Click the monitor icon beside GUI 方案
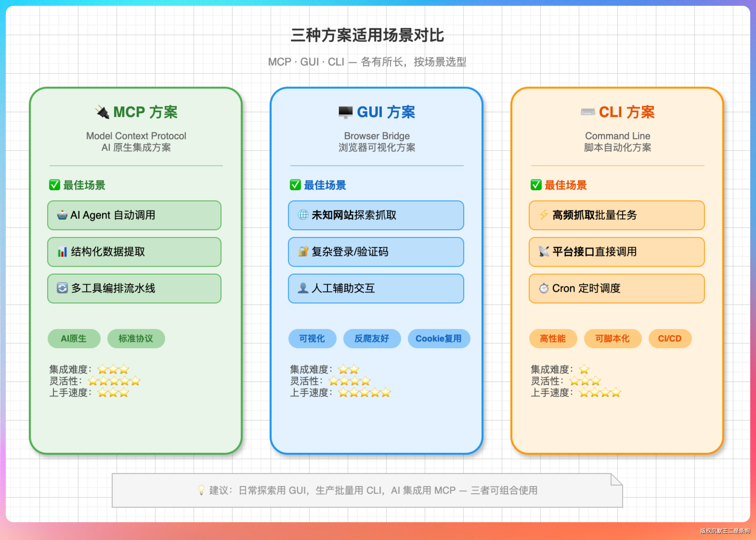 [345, 112]
